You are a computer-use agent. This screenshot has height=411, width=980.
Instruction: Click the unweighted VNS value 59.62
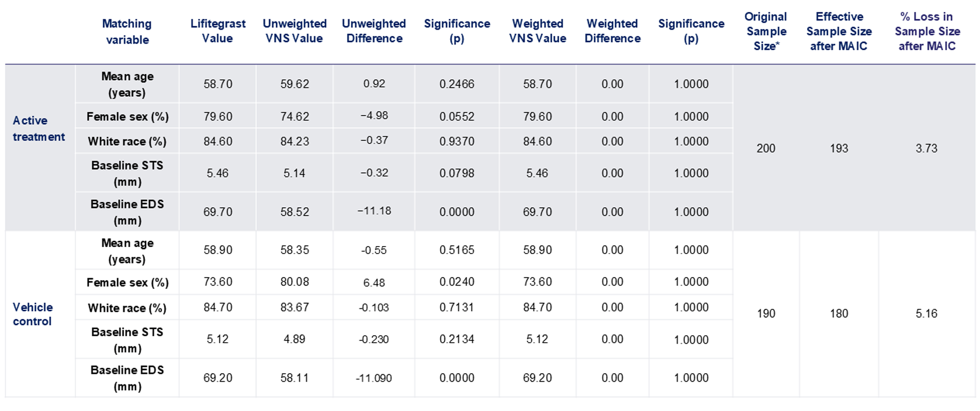tap(295, 84)
